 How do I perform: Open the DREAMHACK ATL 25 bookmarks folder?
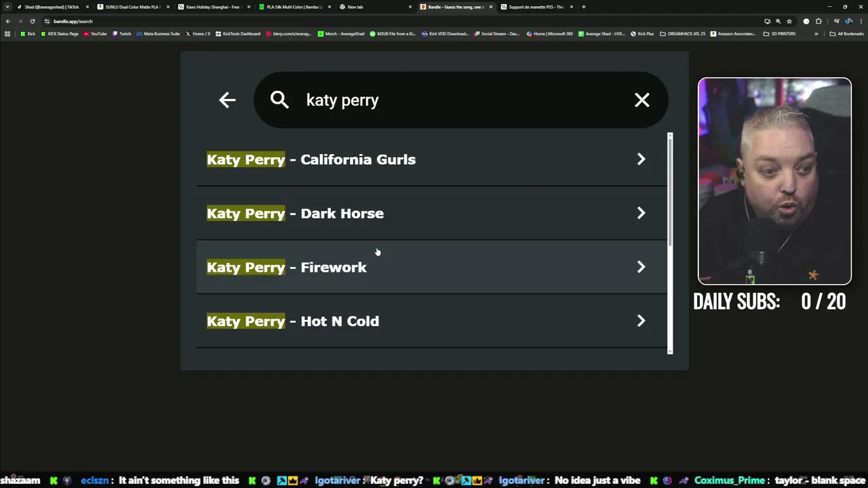pyautogui.click(x=683, y=34)
